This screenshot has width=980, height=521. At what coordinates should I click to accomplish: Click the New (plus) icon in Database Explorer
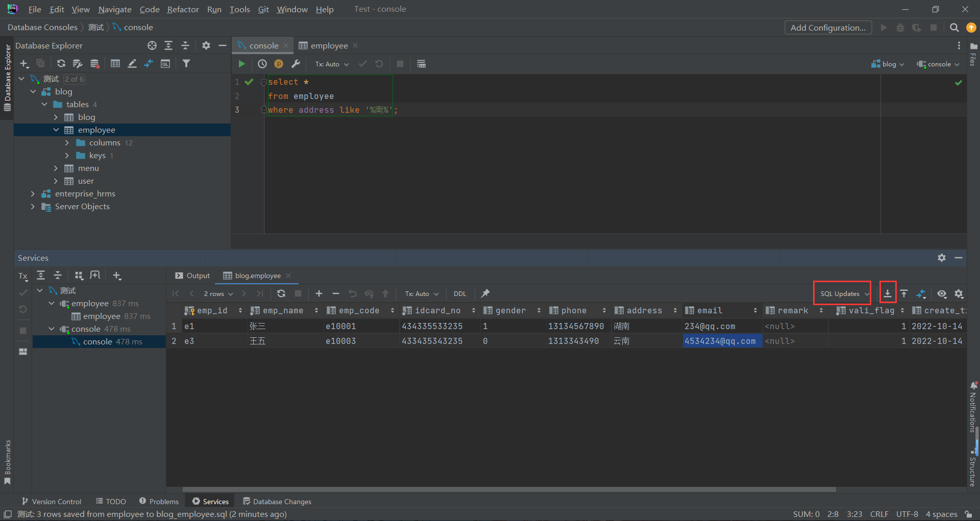pyautogui.click(x=24, y=63)
